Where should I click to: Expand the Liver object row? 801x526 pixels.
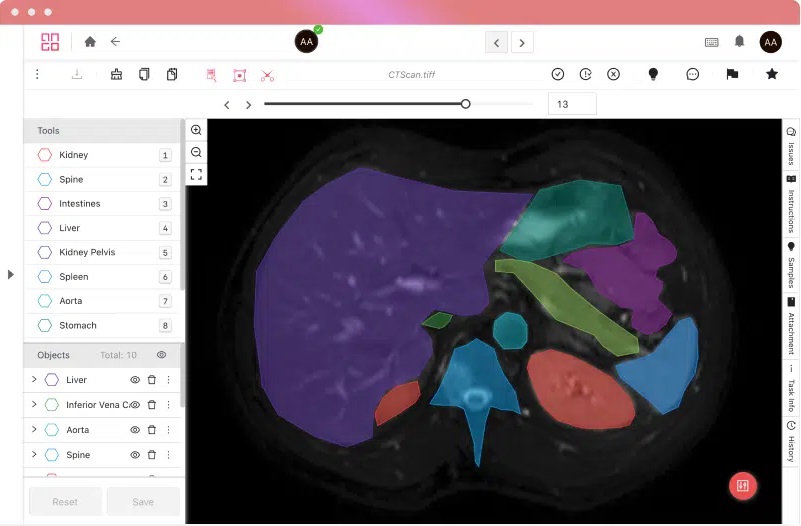(33, 380)
